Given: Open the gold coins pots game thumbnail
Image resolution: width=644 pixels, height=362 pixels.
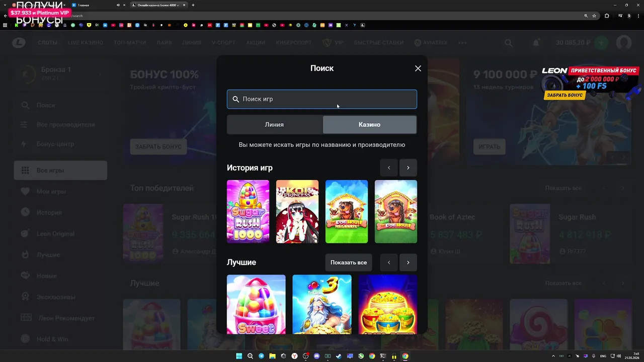Looking at the screenshot, I should click(388, 304).
